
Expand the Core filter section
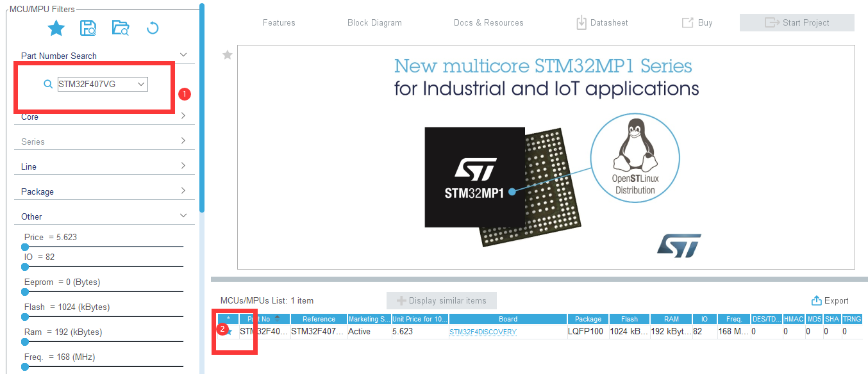183,116
